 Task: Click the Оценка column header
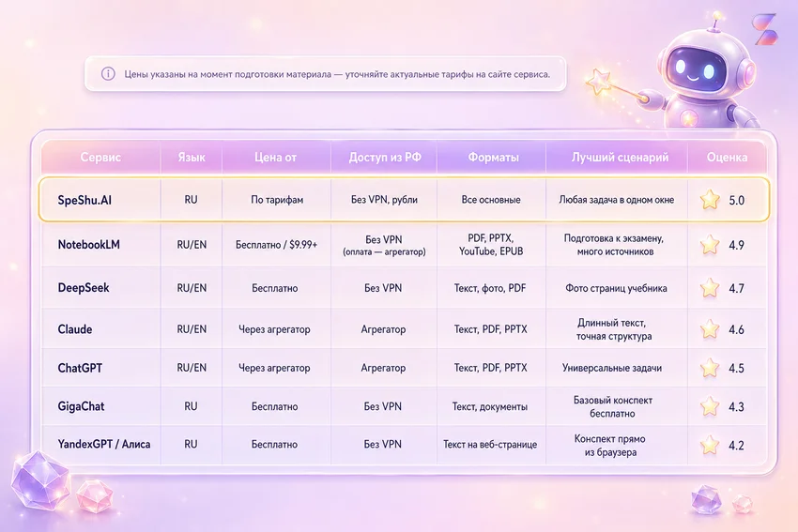(727, 157)
